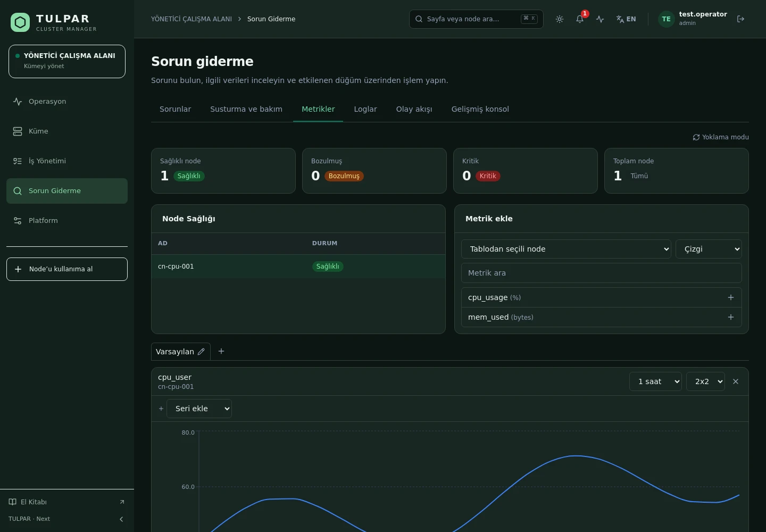
Task: Open Platform in the sidebar
Action: tap(67, 221)
